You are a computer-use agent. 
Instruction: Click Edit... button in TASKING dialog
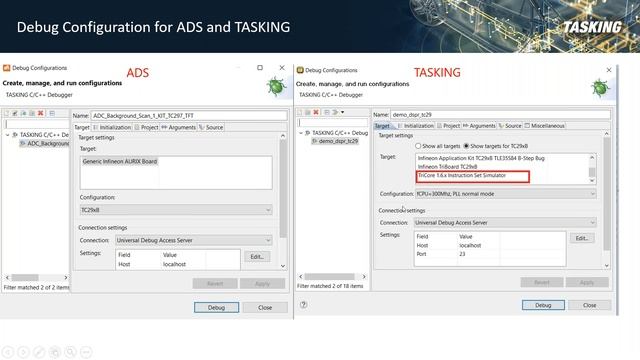[x=582, y=238]
